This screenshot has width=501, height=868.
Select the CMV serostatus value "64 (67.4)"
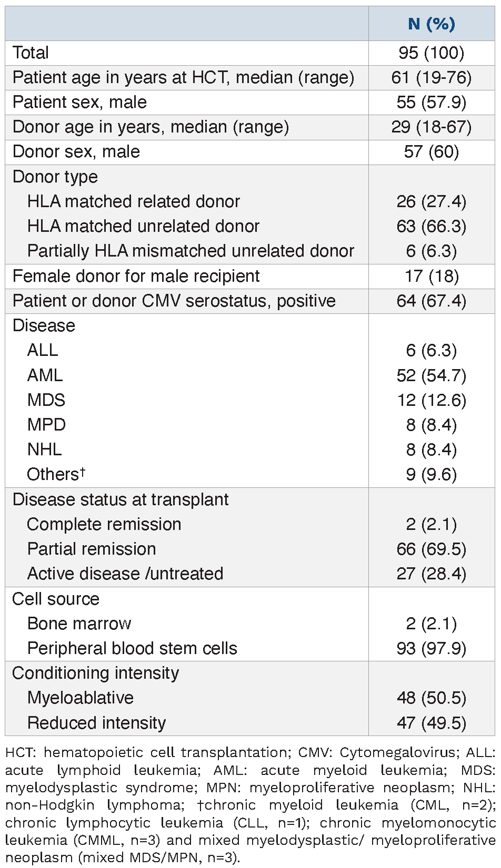[431, 301]
